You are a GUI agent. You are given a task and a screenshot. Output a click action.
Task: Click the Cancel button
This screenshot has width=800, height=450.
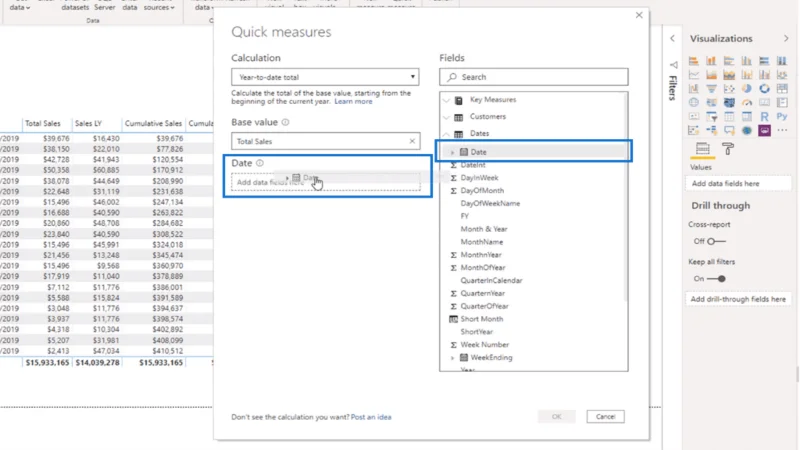pos(605,417)
